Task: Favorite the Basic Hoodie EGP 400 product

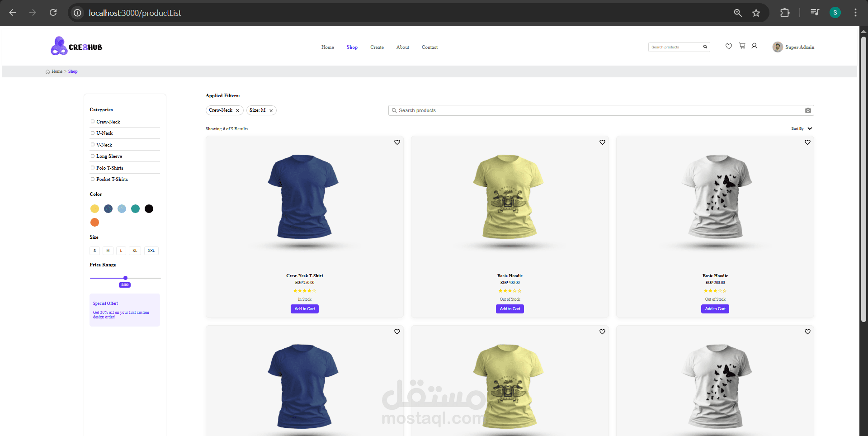Action: tap(602, 142)
